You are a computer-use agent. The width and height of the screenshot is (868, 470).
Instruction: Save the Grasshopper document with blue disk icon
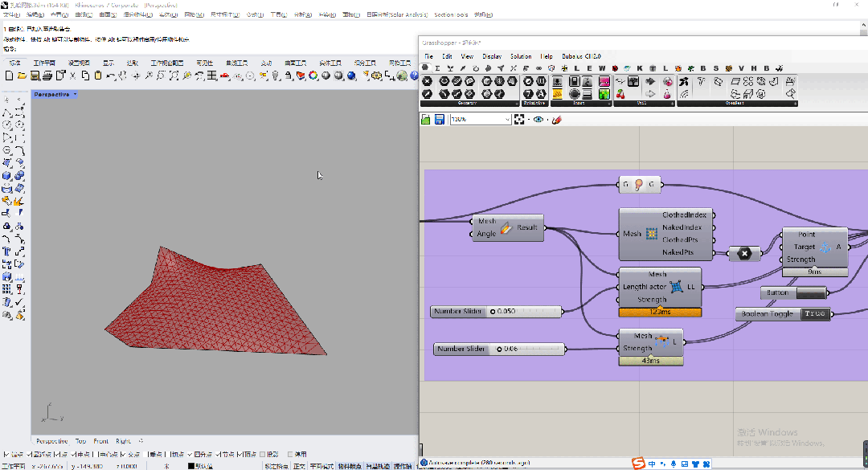click(439, 120)
